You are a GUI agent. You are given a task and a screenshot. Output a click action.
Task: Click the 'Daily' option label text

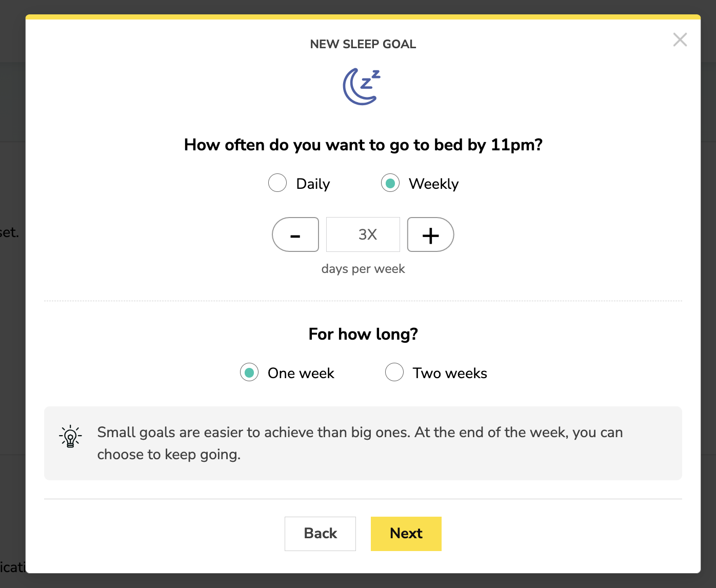pos(313,184)
